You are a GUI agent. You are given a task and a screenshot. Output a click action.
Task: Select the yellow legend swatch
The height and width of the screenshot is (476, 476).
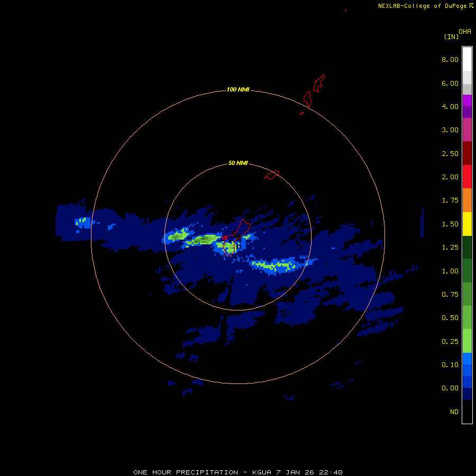(467, 224)
